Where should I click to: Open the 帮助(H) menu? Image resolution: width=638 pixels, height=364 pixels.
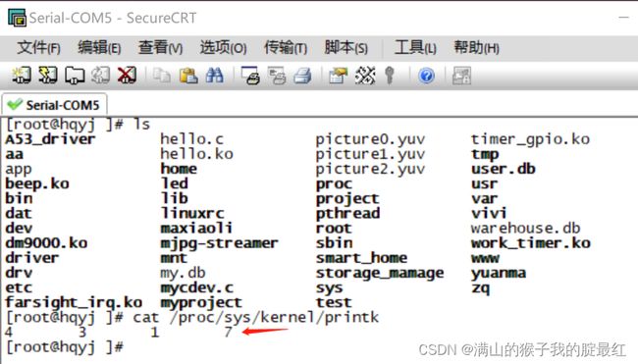(x=476, y=48)
